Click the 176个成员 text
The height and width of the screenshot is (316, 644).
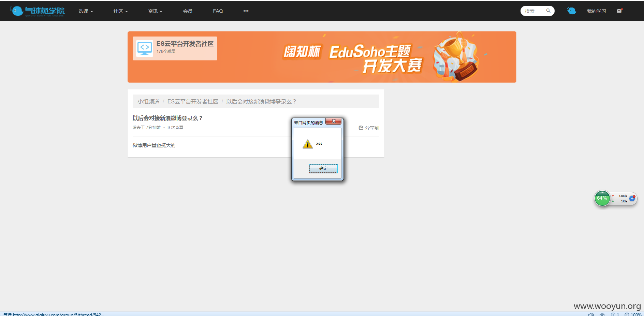coord(166,52)
